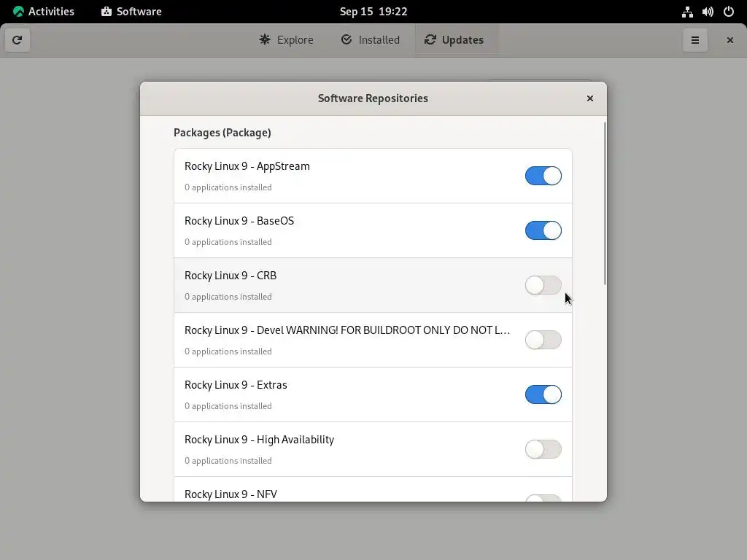Disable the Rocky Linux 9 - BaseOS repository
Image resolution: width=747 pixels, height=560 pixels.
(x=543, y=230)
